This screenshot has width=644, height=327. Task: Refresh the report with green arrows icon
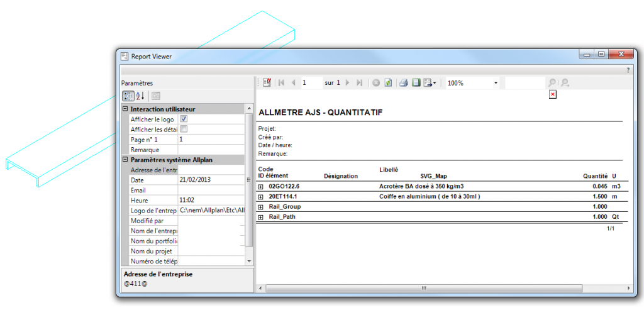(x=388, y=82)
